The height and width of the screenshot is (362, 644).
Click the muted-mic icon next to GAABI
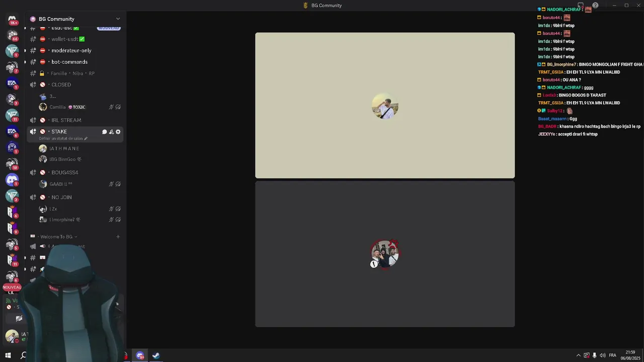coord(111,184)
